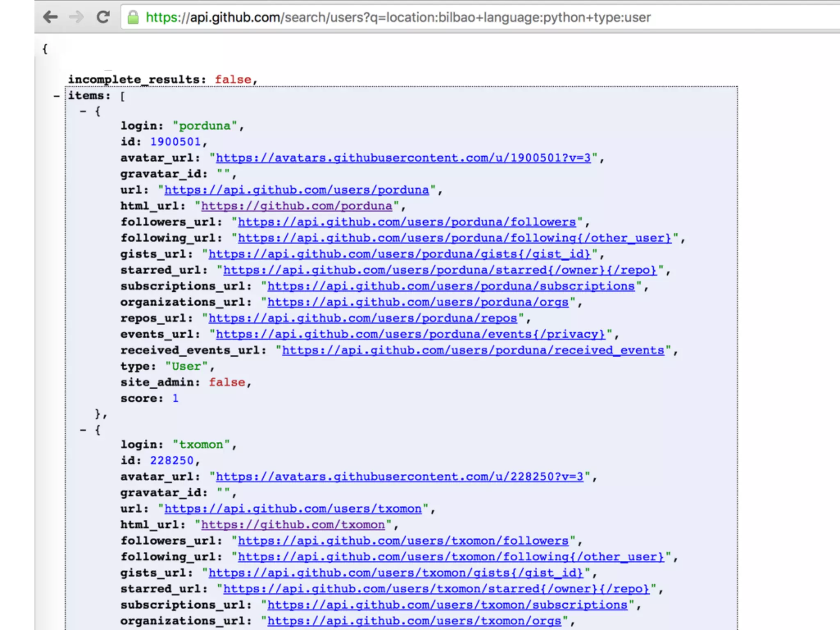Open txomon's API url link
Screen dimensions: 840x630
(x=293, y=509)
